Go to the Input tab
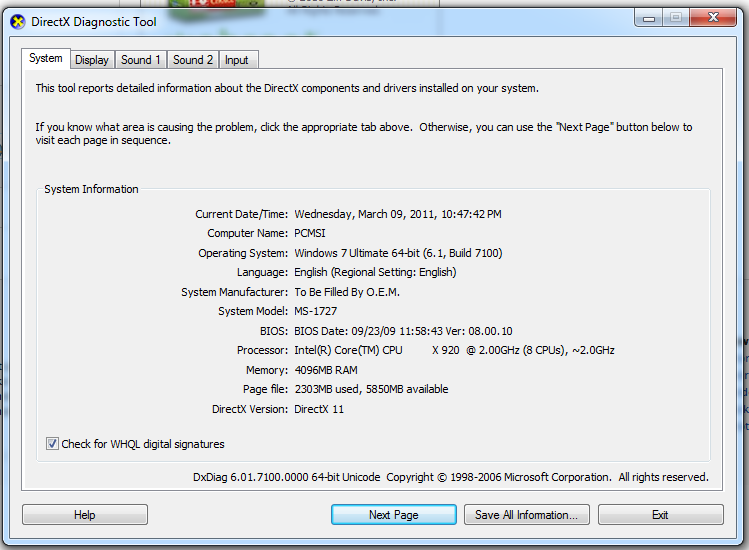The image size is (749, 550). [238, 60]
